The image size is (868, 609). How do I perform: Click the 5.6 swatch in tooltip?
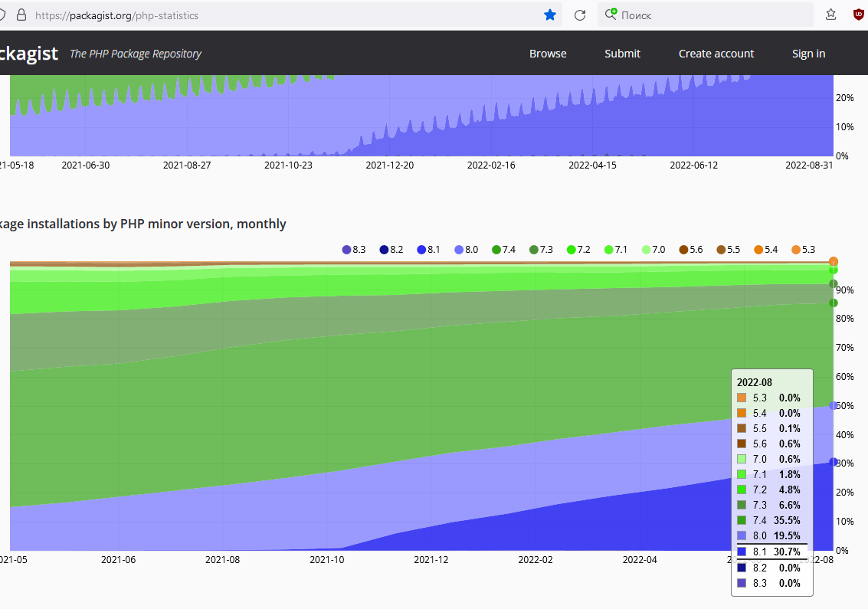click(x=742, y=444)
